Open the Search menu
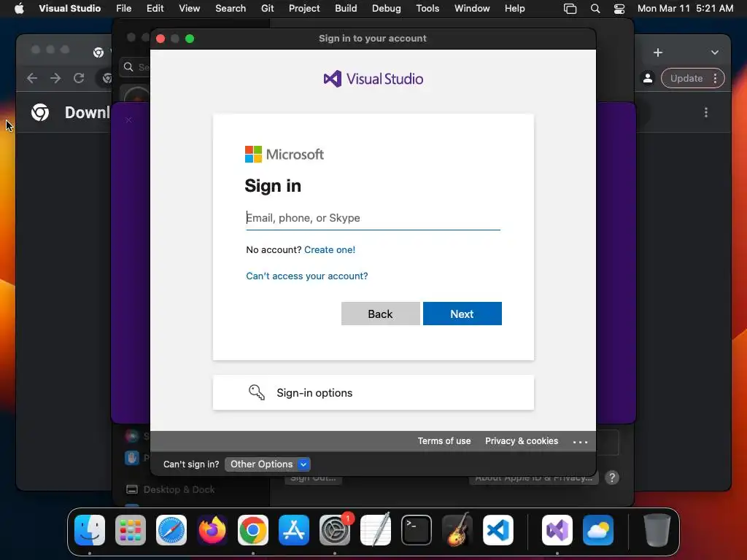 click(231, 8)
